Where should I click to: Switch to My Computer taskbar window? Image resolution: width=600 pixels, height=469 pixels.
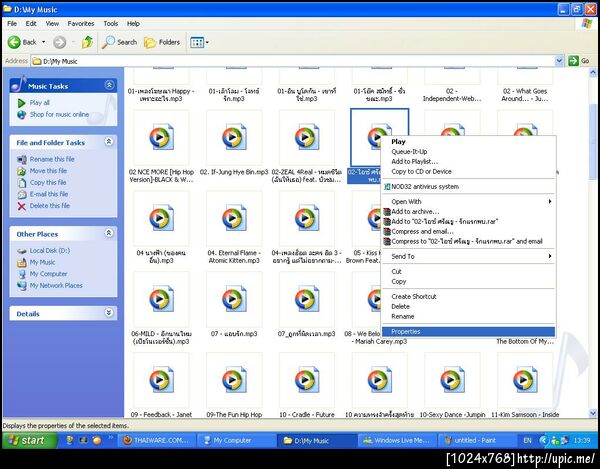(x=236, y=440)
